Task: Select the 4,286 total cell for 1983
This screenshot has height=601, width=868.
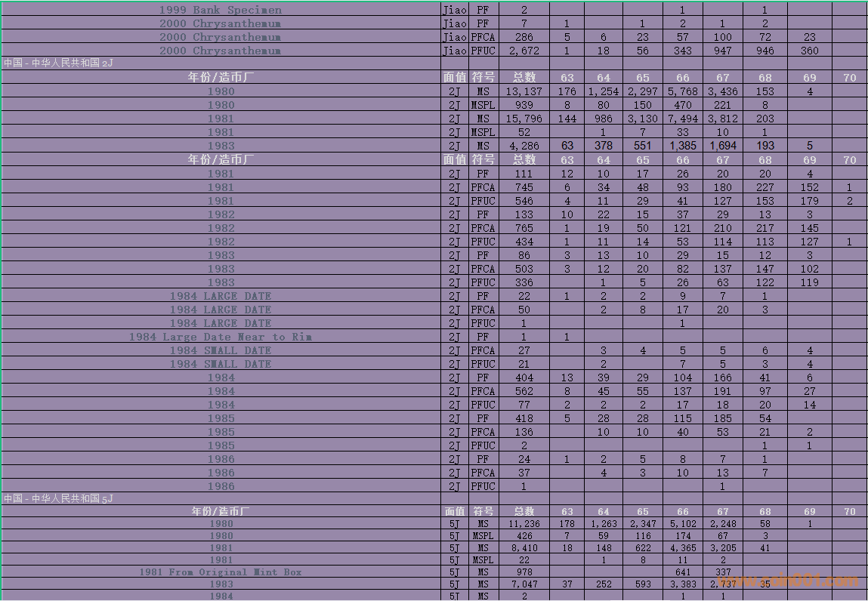Action: 524,146
